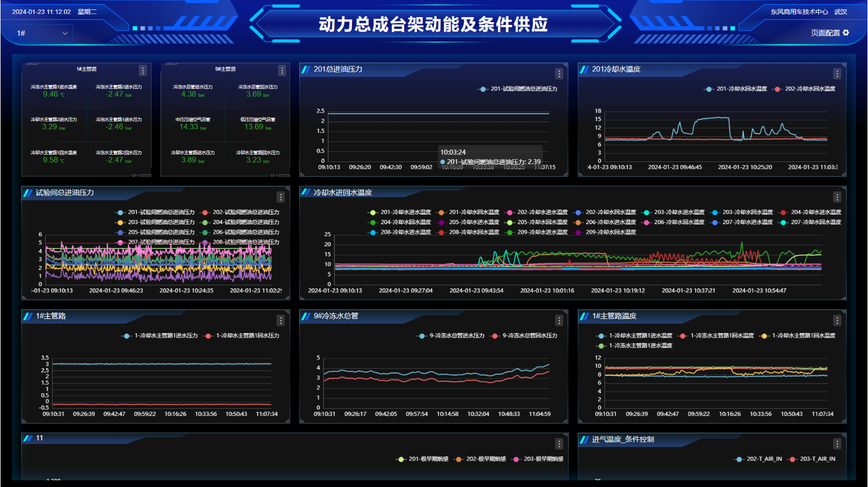Click the yellow legend marker in the 1#主管路温度 panel

(x=764, y=336)
